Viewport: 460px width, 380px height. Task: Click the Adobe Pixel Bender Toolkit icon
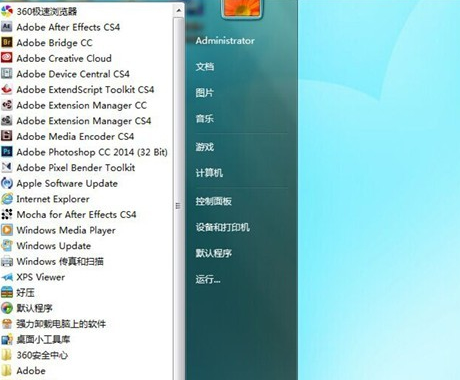pos(7,167)
